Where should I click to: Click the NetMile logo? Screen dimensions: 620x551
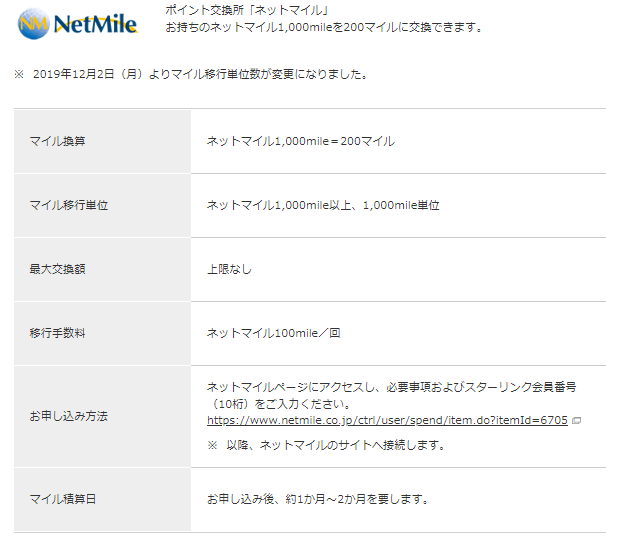[78, 24]
